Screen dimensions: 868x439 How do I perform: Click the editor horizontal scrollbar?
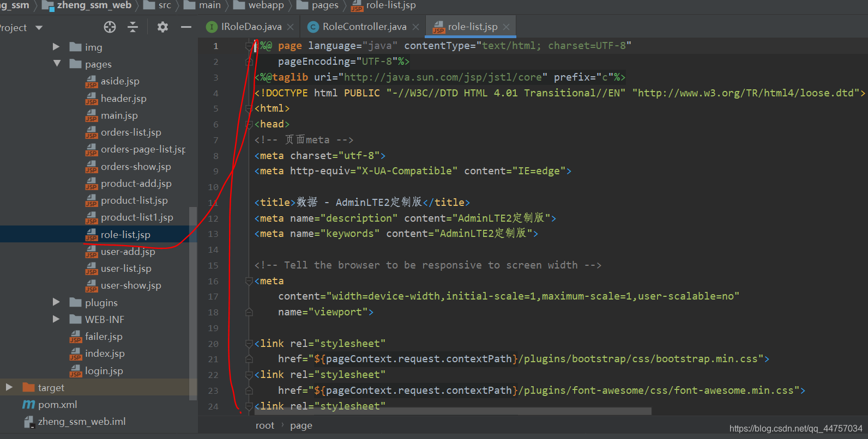point(454,411)
